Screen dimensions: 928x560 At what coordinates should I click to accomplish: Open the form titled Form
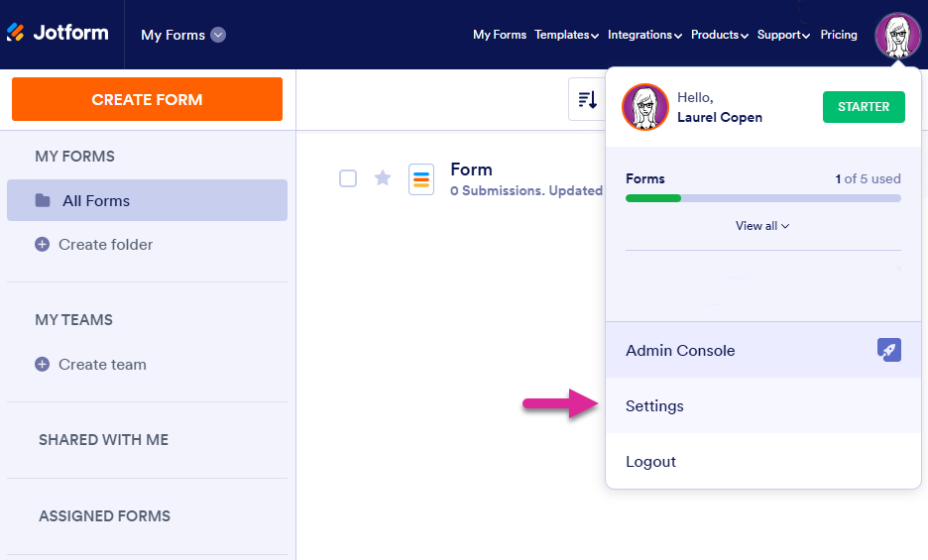point(471,169)
